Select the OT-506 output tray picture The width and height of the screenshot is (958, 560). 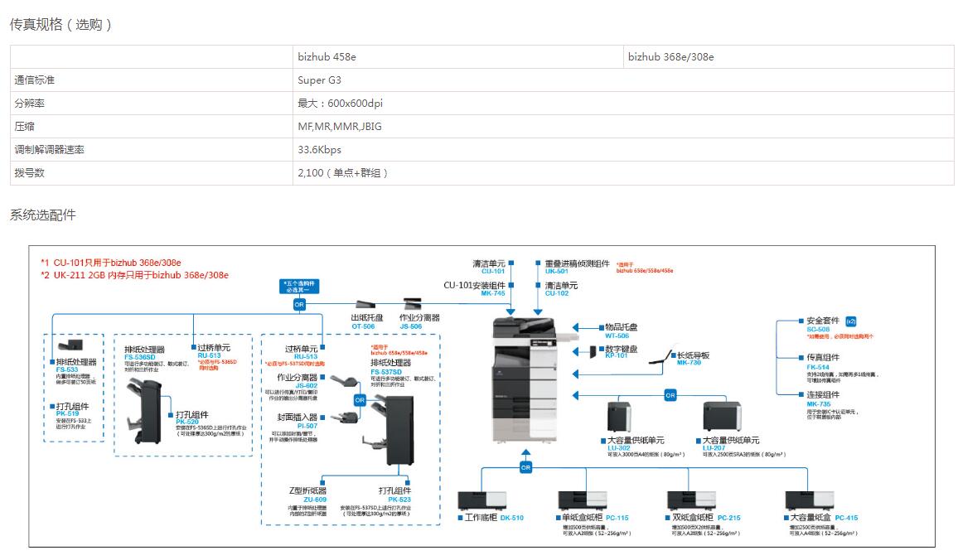click(x=365, y=304)
